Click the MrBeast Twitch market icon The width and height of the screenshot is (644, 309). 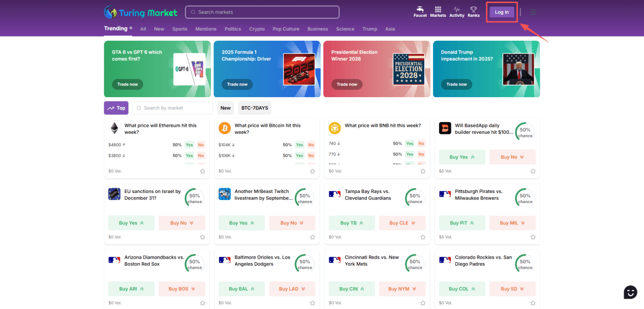click(x=225, y=194)
